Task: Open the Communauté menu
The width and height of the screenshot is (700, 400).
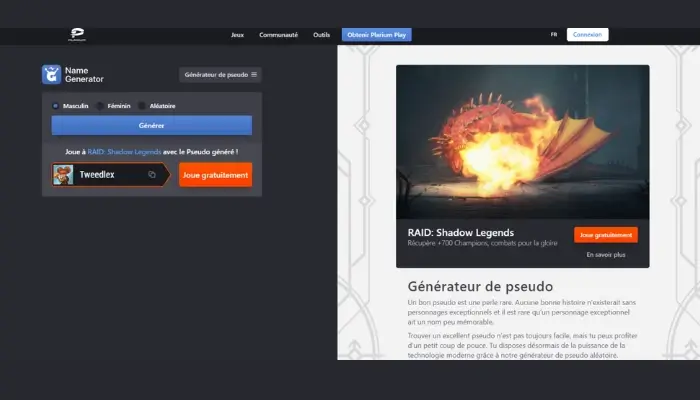Action: pyautogui.click(x=278, y=34)
